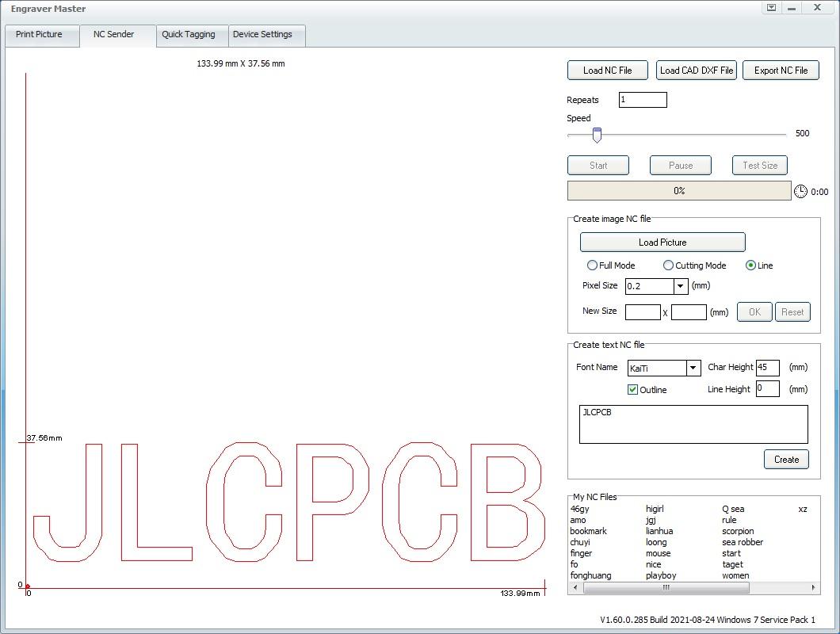Select the 46gy NC file
840x634 pixels.
point(579,509)
